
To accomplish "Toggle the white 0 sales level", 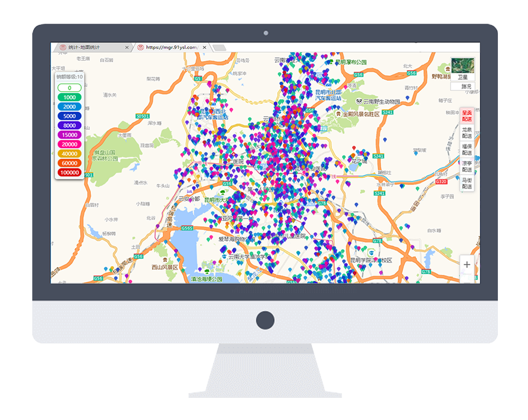I will (x=69, y=88).
